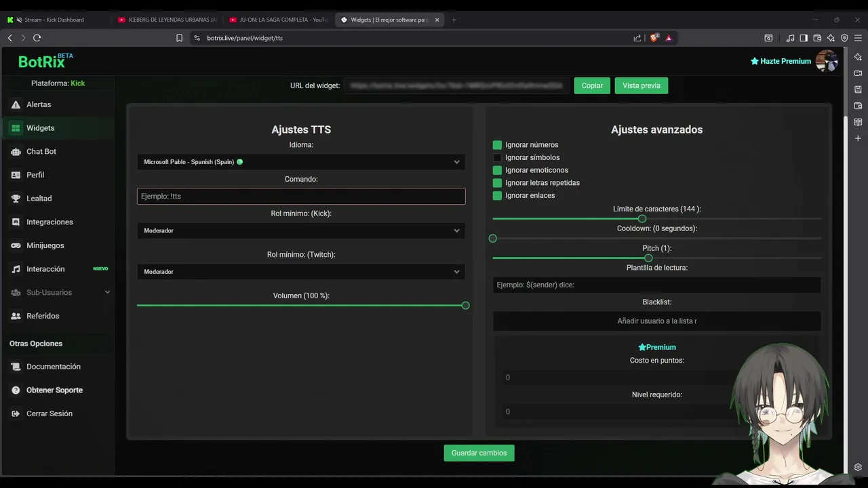Click the Cerrar Sesión logout icon

16,413
